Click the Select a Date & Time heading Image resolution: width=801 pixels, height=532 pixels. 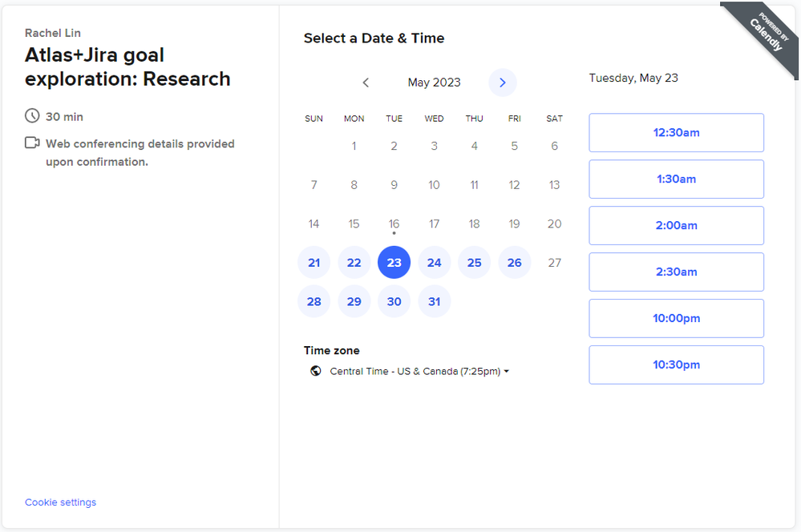[374, 38]
